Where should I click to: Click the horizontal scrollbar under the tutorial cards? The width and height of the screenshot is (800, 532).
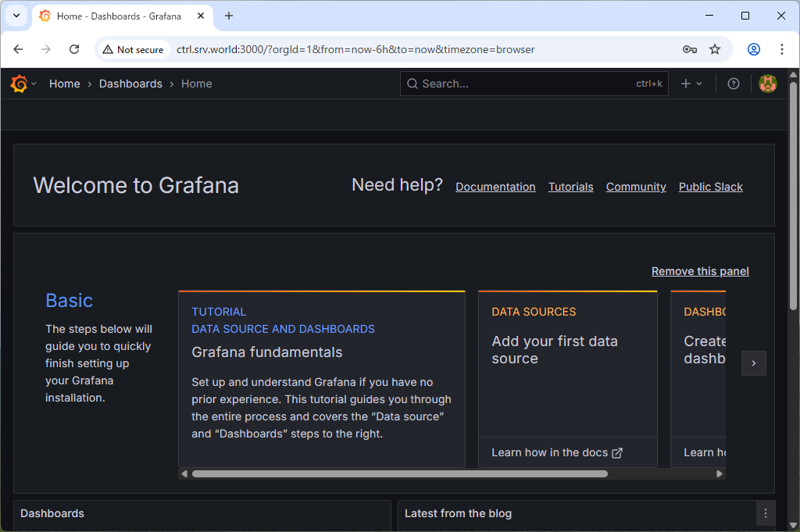point(399,473)
